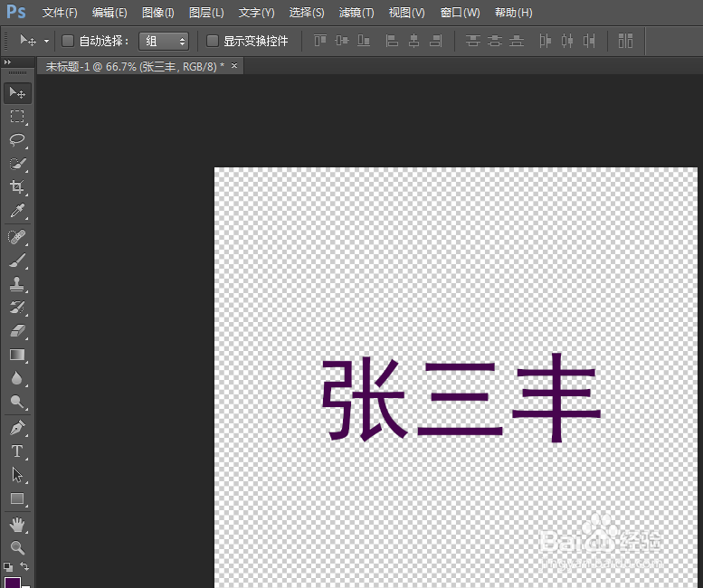The height and width of the screenshot is (588, 703).
Task: Click the purple foreground color swatch
Action: click(12, 583)
